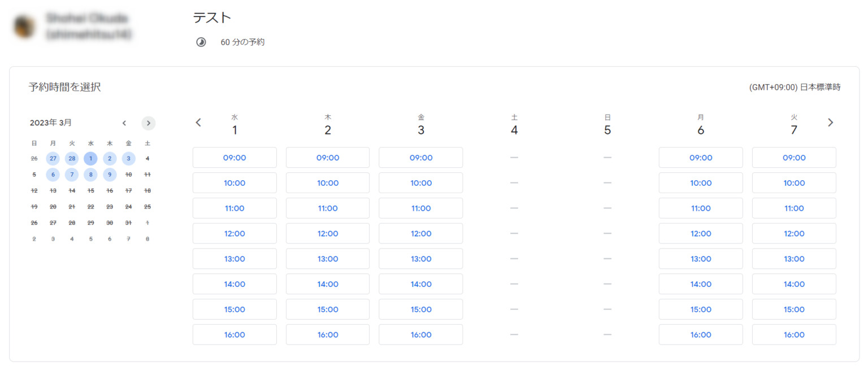This screenshot has height=366, width=868.
Task: Click the profile avatar picture
Action: click(x=24, y=27)
